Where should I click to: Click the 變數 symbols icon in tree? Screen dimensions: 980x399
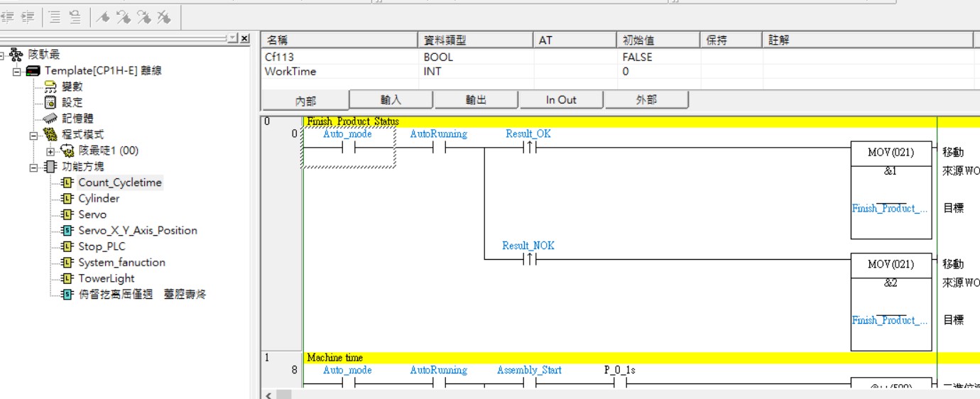pyautogui.click(x=50, y=87)
